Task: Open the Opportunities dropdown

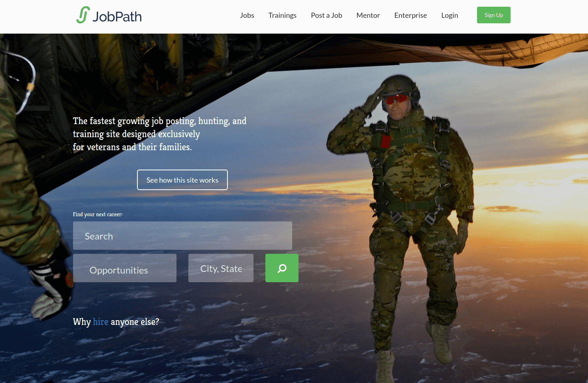Action: point(124,268)
